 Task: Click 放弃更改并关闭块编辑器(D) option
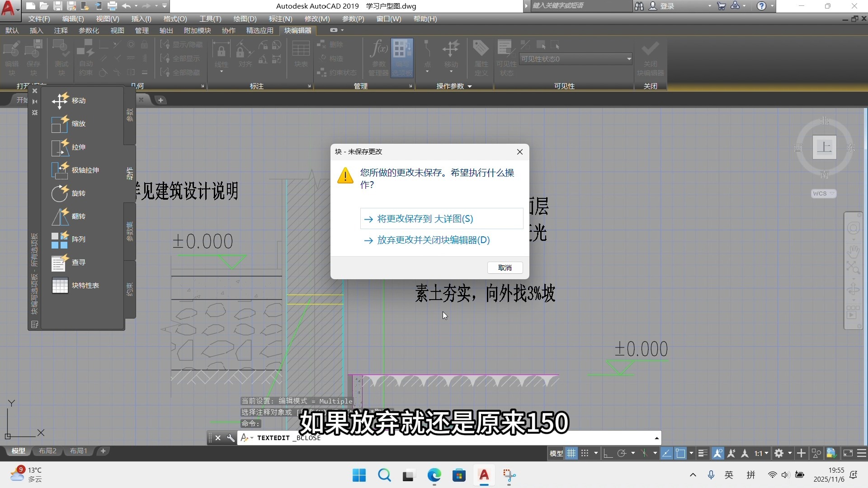point(433,240)
